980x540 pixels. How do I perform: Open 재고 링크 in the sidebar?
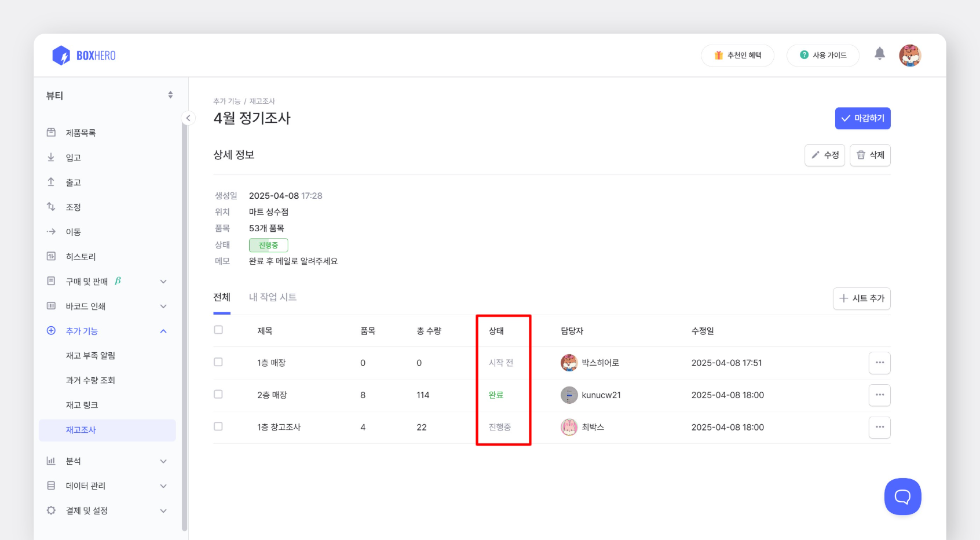[82, 405]
